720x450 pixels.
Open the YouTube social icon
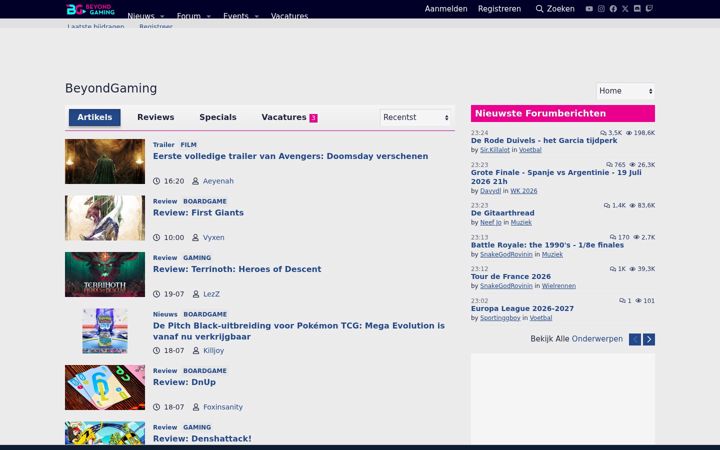coord(589,9)
